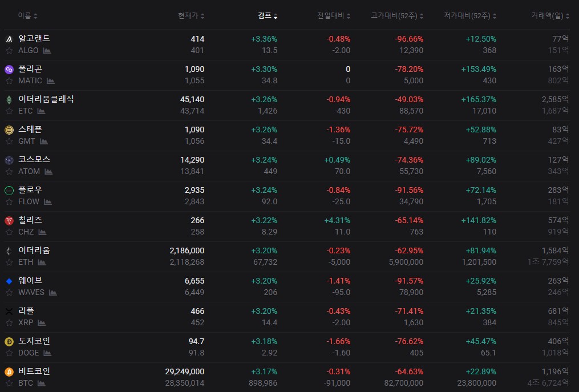Select WAVES price 6,655

pos(194,281)
